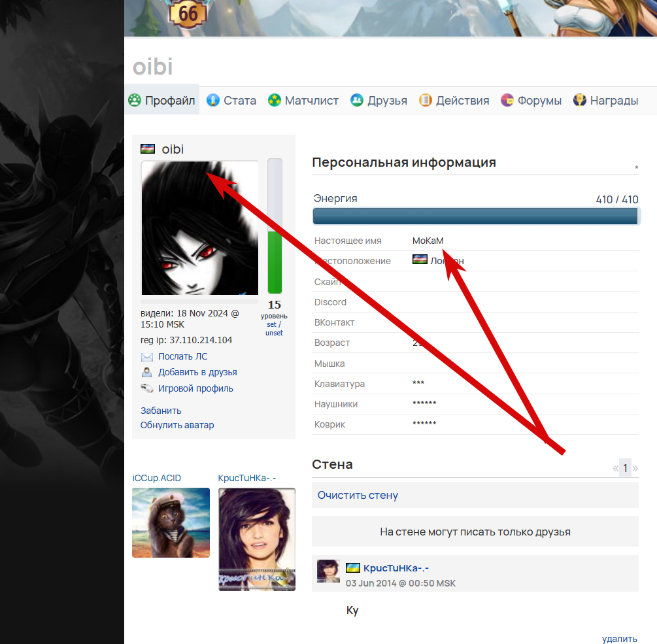
Task: Click Обнулить аватар link
Action: (x=177, y=425)
